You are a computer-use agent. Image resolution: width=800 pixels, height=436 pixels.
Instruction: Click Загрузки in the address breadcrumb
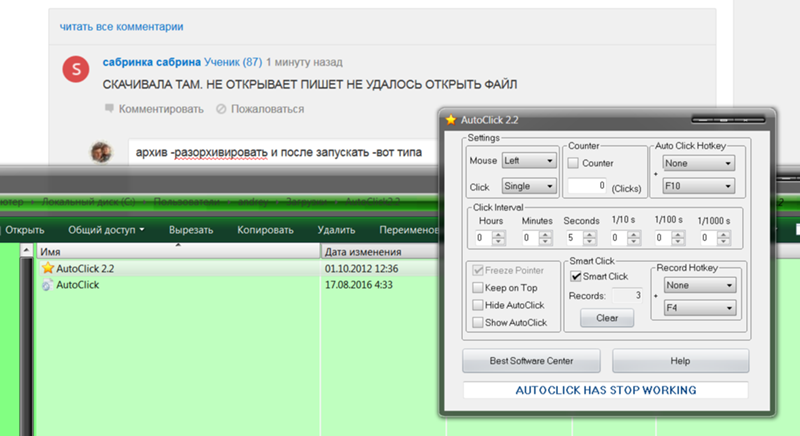(x=307, y=202)
